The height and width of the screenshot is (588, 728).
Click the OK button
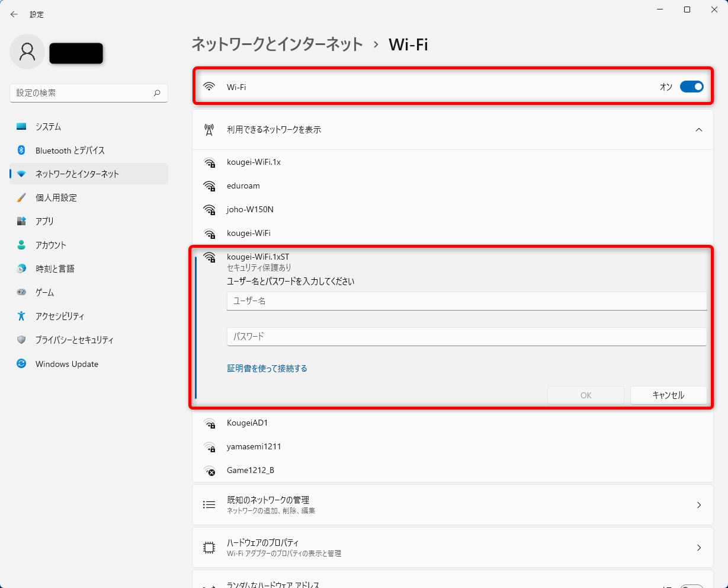tap(586, 395)
